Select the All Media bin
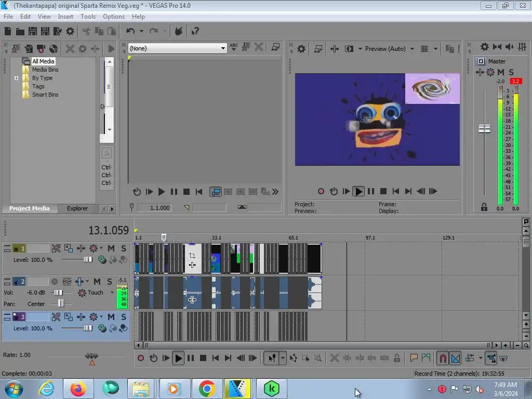 (43, 61)
